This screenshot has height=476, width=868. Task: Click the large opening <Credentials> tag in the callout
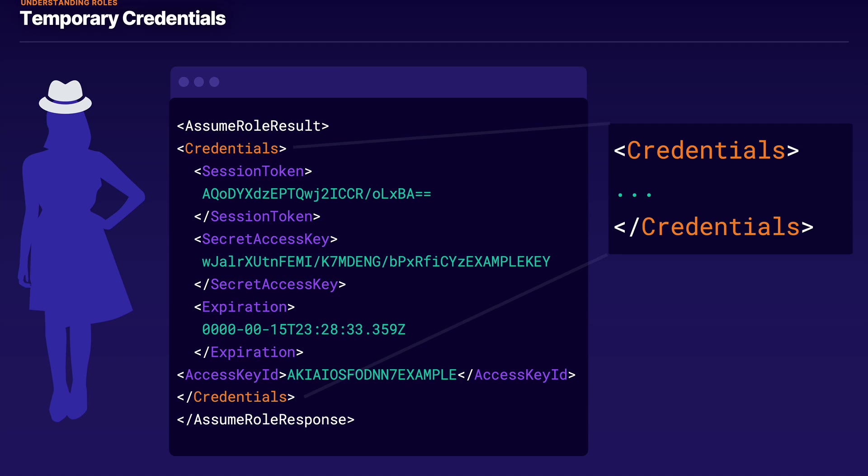pyautogui.click(x=706, y=150)
